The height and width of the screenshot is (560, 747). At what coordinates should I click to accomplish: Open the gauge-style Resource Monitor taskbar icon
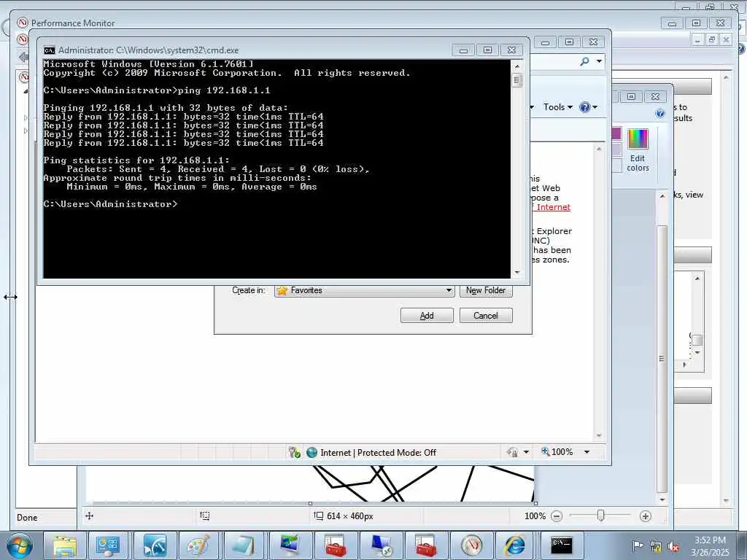coord(155,545)
